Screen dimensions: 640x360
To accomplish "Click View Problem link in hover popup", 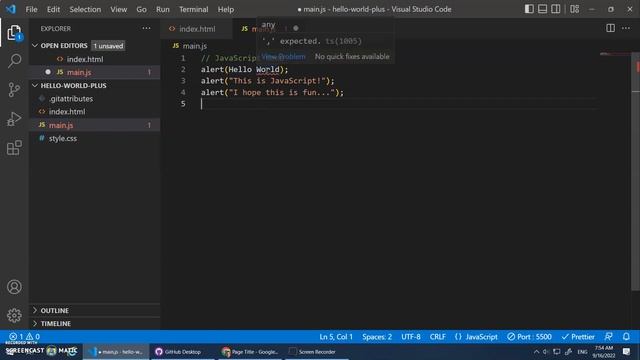I will click(x=283, y=56).
